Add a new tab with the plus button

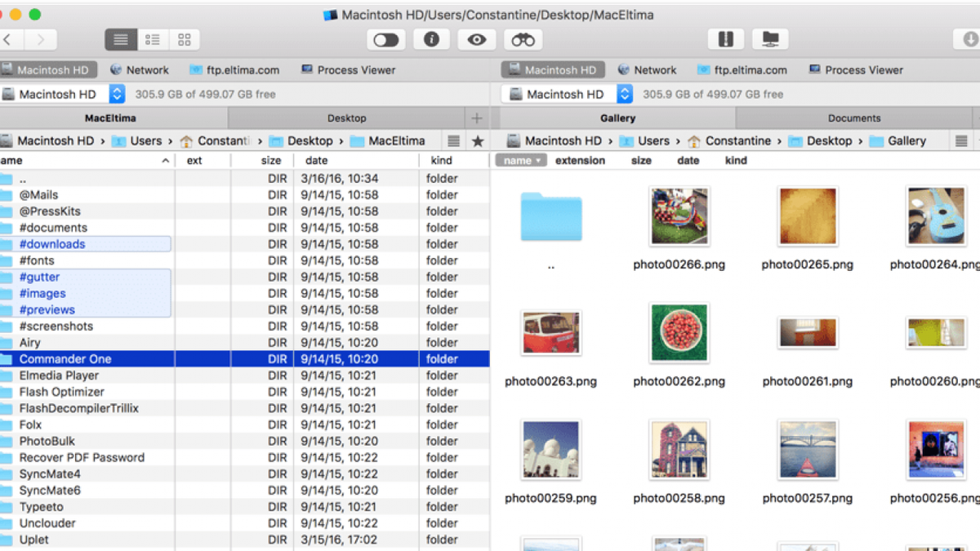476,118
